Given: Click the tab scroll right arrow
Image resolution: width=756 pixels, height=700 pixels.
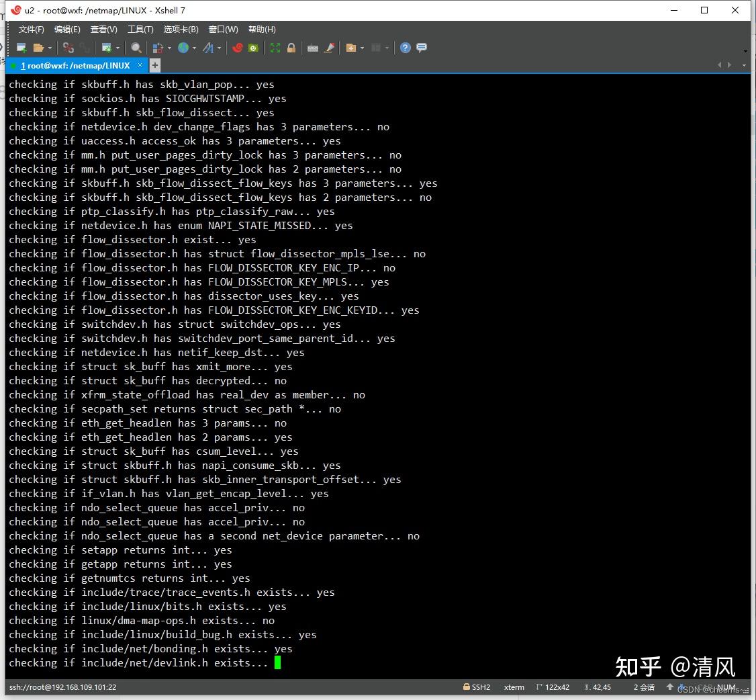Looking at the screenshot, I should pyautogui.click(x=729, y=64).
